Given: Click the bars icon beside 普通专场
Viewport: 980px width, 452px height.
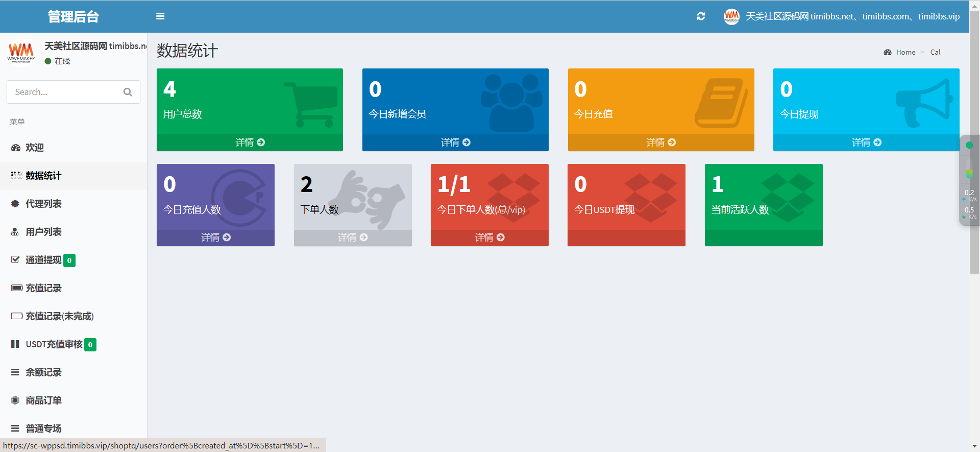Looking at the screenshot, I should (15, 429).
